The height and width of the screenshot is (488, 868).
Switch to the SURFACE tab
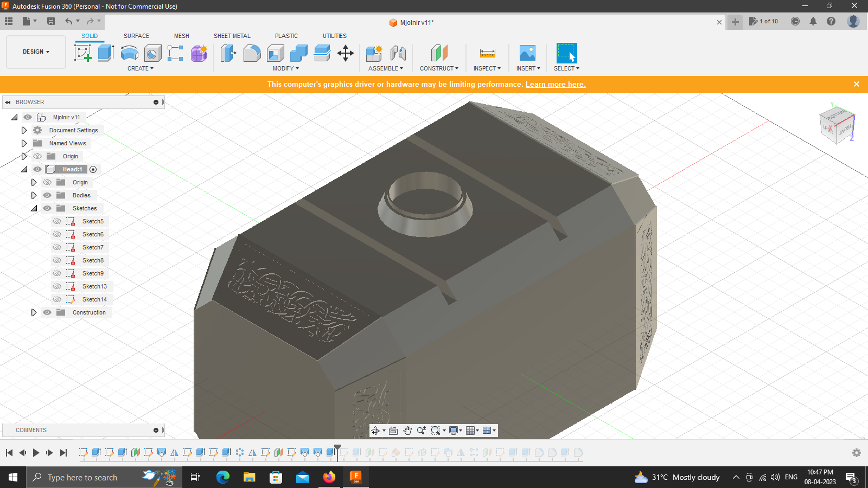coord(136,36)
